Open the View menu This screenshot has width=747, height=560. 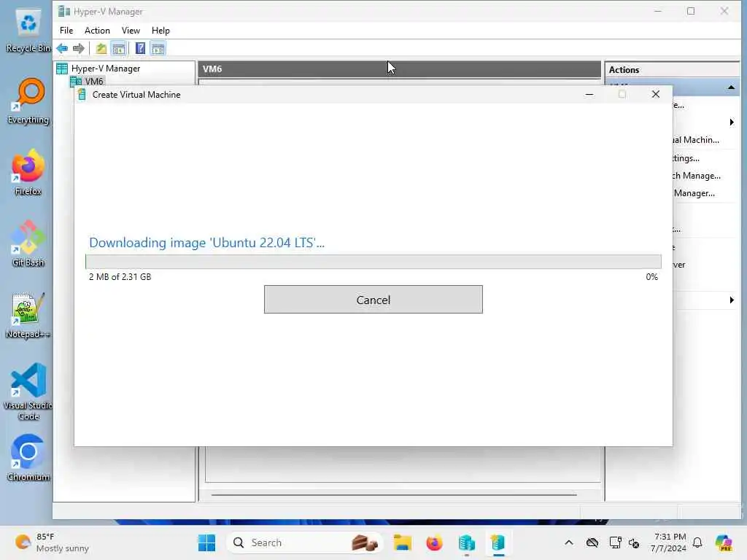pos(131,31)
